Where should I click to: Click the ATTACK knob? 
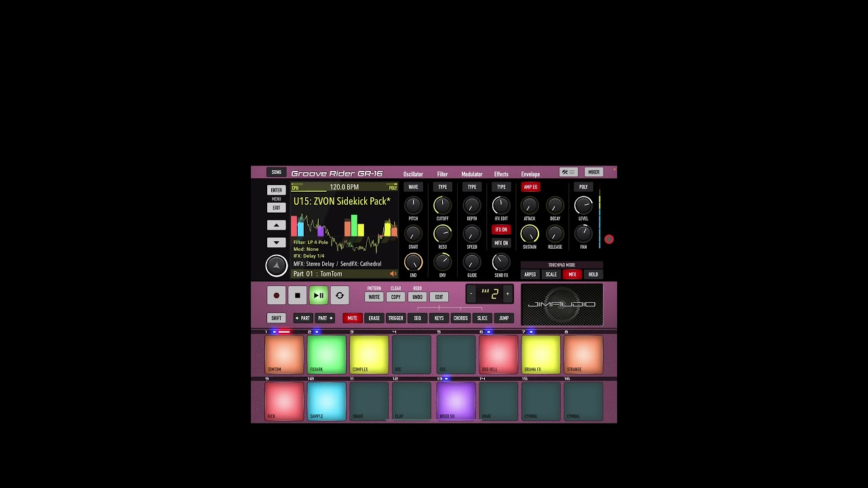click(530, 205)
